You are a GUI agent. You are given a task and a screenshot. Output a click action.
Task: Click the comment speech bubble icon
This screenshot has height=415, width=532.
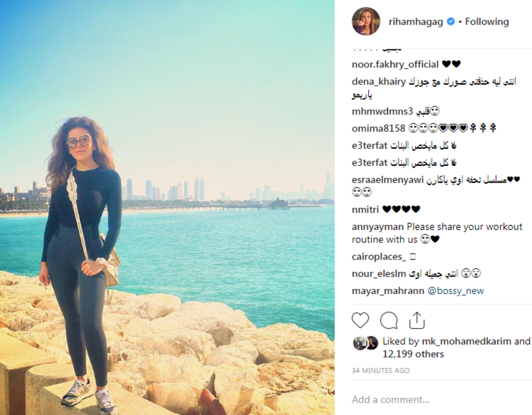coord(389,320)
